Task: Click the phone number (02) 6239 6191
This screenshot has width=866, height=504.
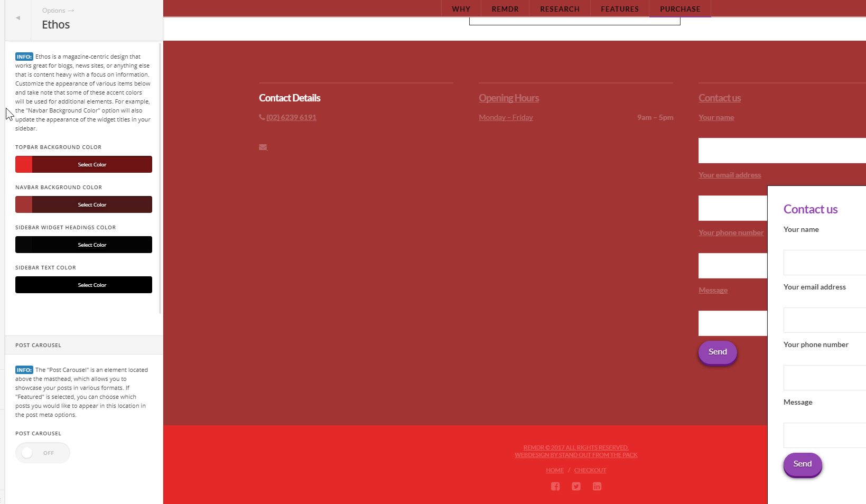Action: click(291, 117)
